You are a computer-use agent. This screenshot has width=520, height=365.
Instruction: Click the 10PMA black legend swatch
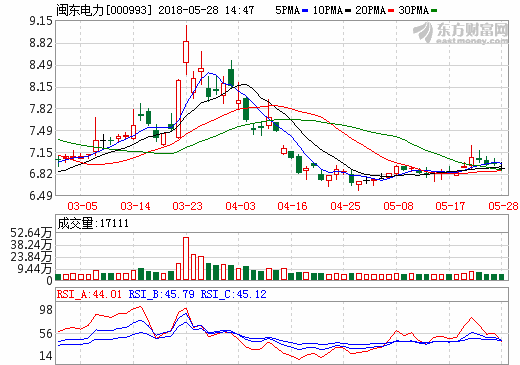[x=348, y=11]
